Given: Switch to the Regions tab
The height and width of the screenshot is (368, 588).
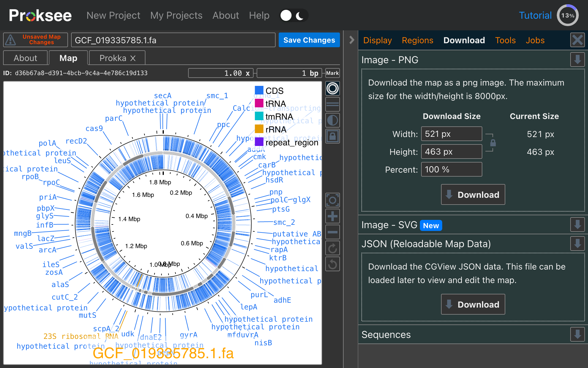Looking at the screenshot, I should coord(417,40).
